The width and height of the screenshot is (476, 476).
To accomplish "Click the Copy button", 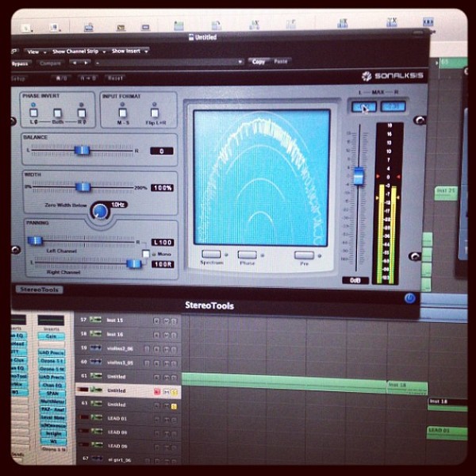I will click(x=259, y=62).
